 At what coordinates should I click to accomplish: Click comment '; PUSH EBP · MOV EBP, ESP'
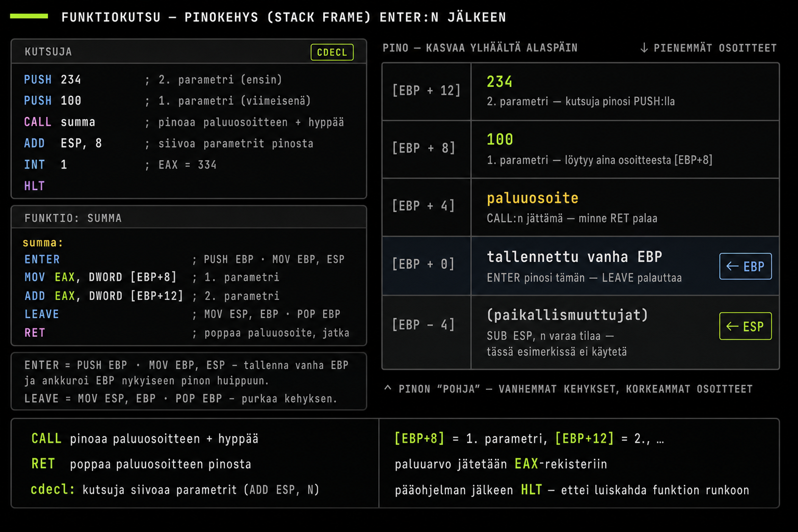click(268, 260)
